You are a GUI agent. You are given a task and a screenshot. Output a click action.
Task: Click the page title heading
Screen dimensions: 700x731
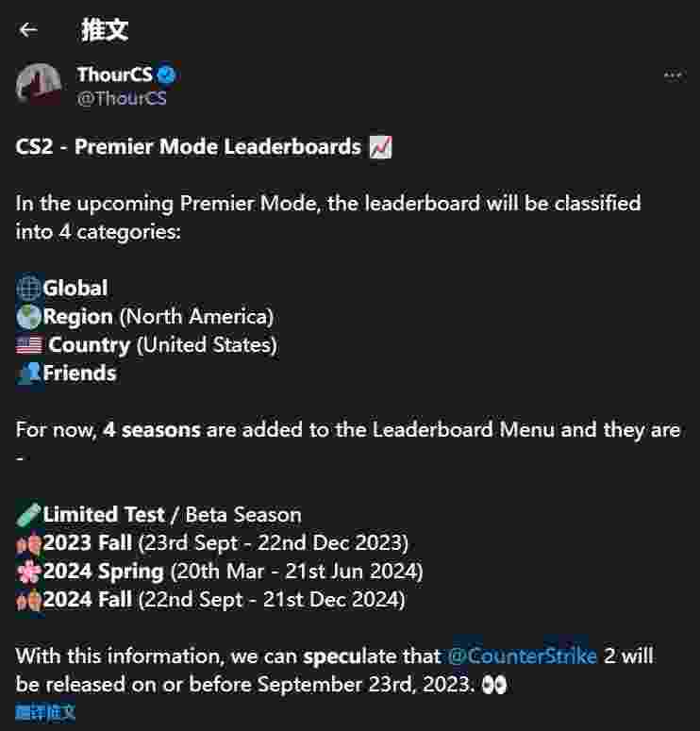pyautogui.click(x=105, y=30)
